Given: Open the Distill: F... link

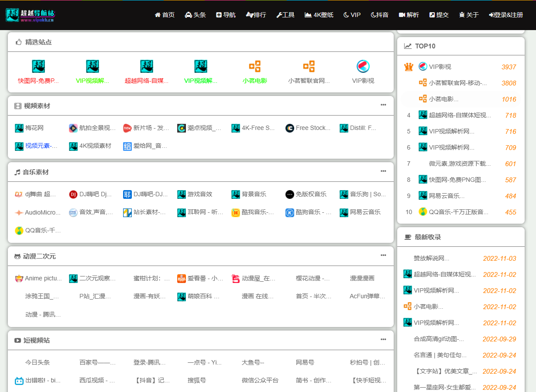Looking at the screenshot, I should [x=363, y=128].
